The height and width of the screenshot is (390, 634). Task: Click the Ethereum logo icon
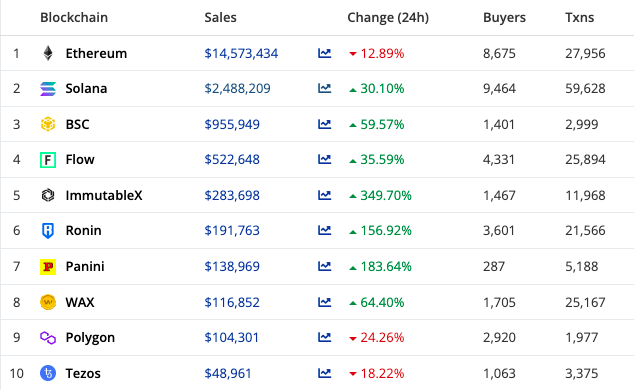coord(48,53)
